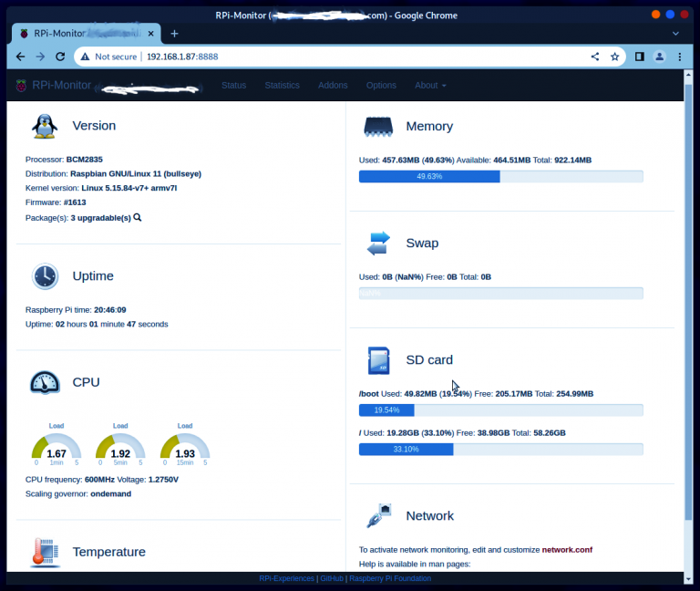Close the RPi-Monitor tab

point(151,34)
